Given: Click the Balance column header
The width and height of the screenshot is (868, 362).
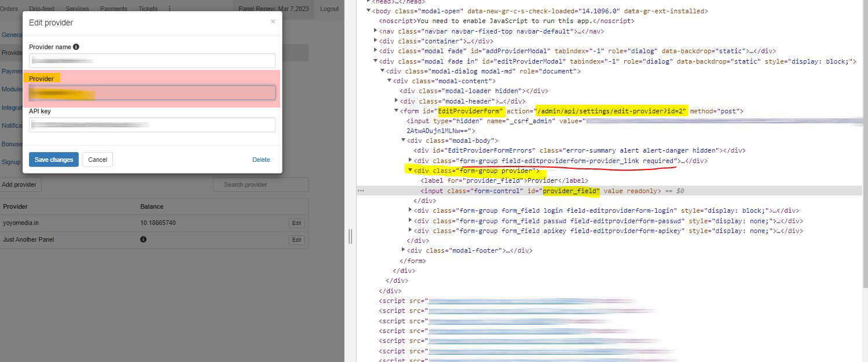Looking at the screenshot, I should [152, 206].
